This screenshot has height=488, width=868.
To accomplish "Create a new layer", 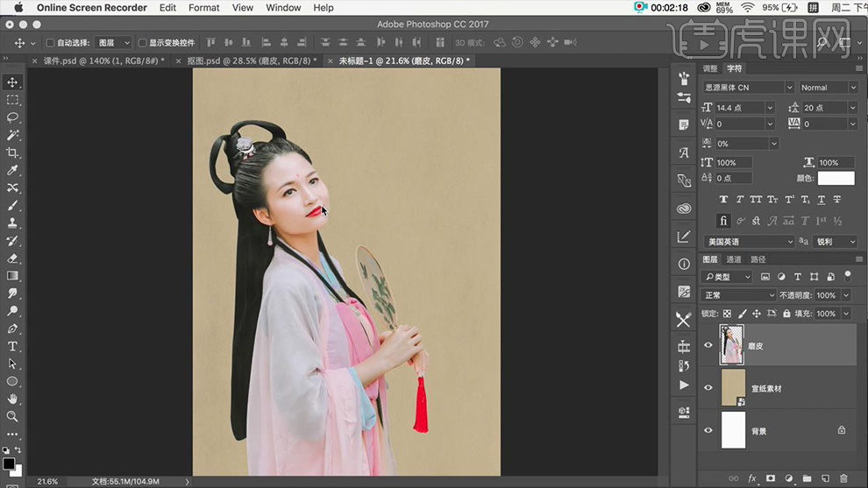I will tap(825, 478).
